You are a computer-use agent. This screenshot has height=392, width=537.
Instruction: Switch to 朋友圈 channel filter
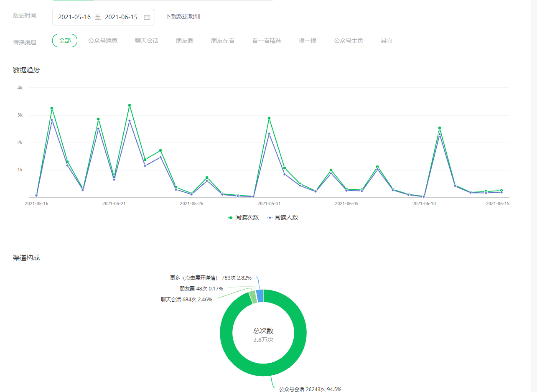184,41
